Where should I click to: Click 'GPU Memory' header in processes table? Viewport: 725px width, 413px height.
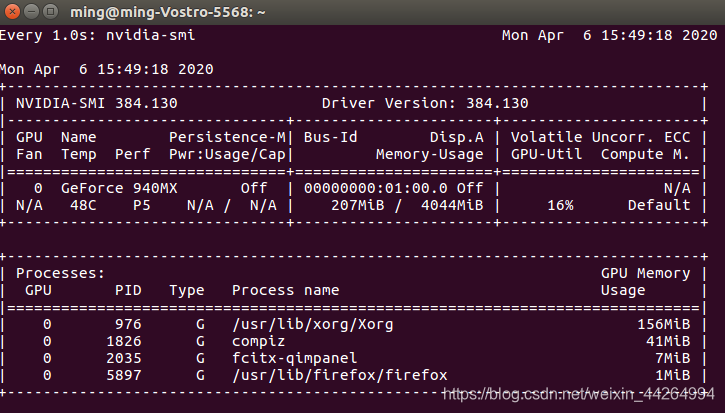(x=645, y=273)
